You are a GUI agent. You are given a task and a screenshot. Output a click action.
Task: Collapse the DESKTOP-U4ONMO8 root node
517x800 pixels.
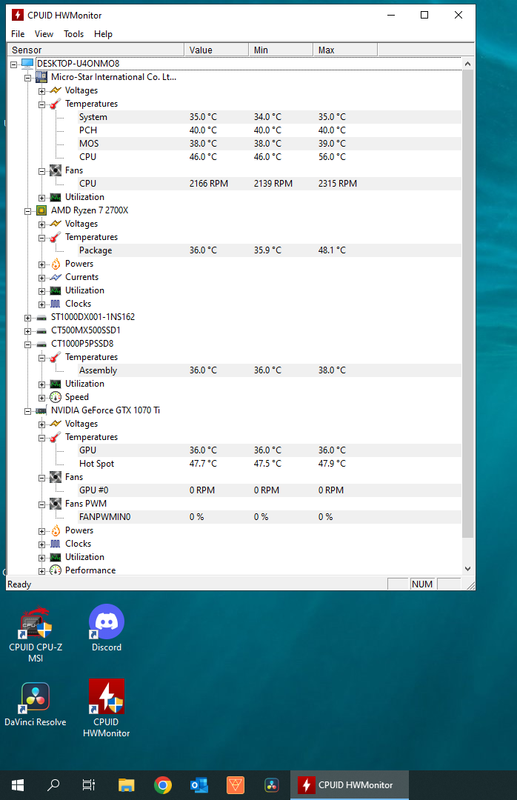point(14,64)
